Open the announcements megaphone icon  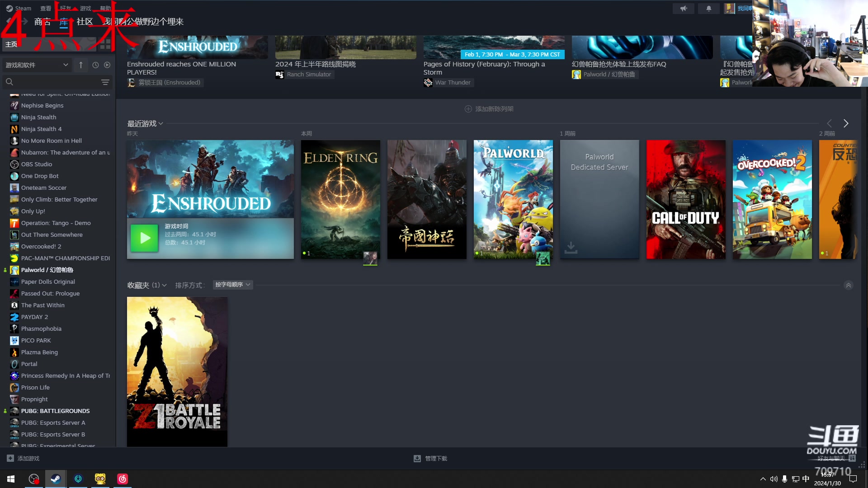(x=683, y=9)
